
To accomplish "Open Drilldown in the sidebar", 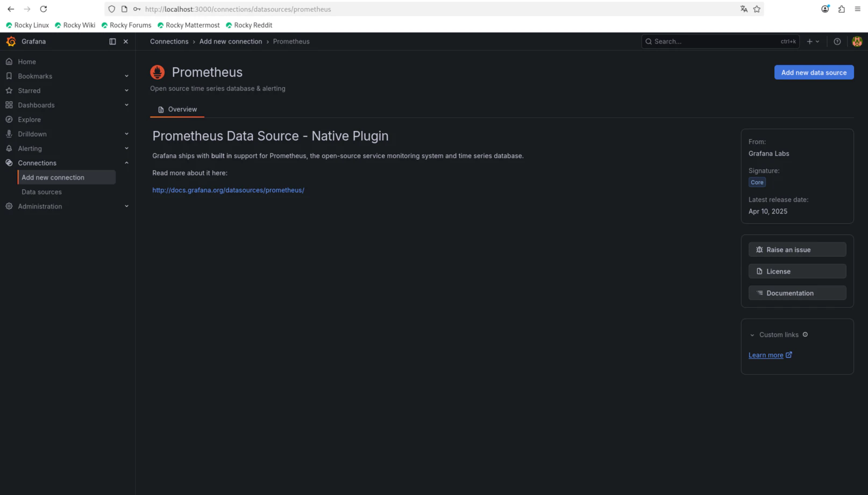I will tap(32, 134).
